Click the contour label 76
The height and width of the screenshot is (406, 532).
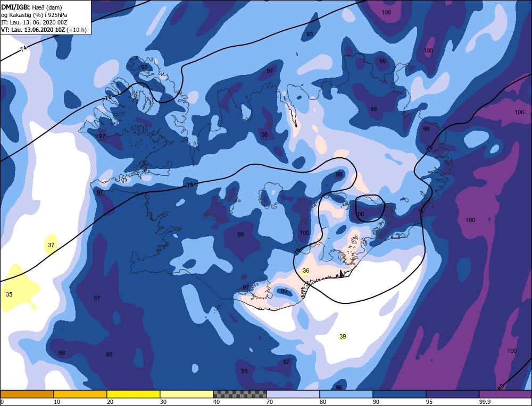click(x=108, y=97)
